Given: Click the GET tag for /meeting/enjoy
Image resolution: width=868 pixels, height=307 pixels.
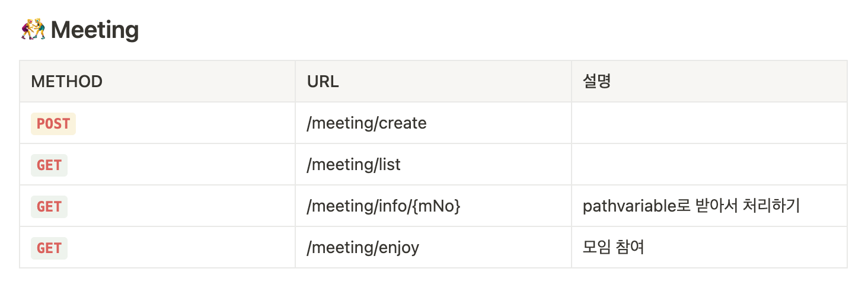Looking at the screenshot, I should coord(49,248).
